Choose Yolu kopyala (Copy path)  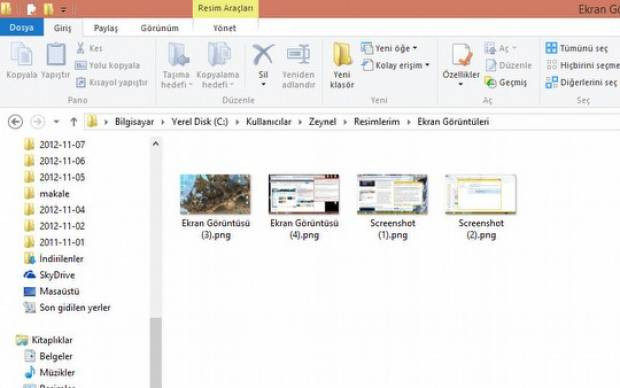pos(108,65)
